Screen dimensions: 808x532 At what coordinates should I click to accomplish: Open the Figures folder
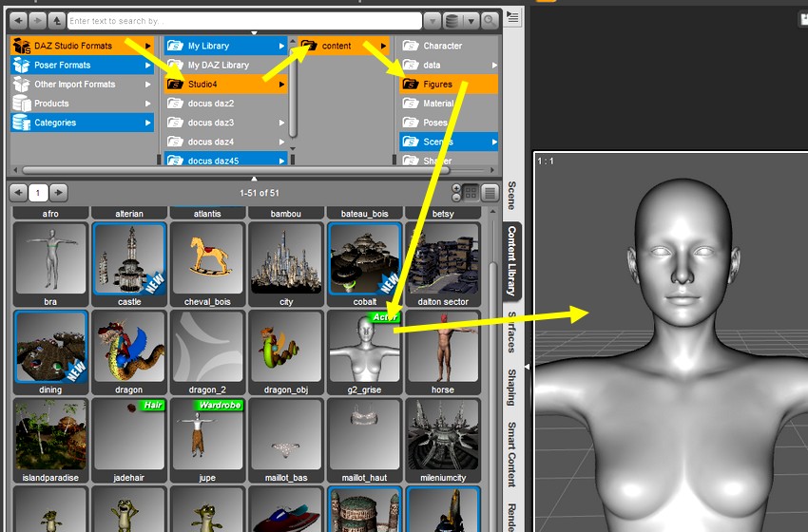pos(449,84)
